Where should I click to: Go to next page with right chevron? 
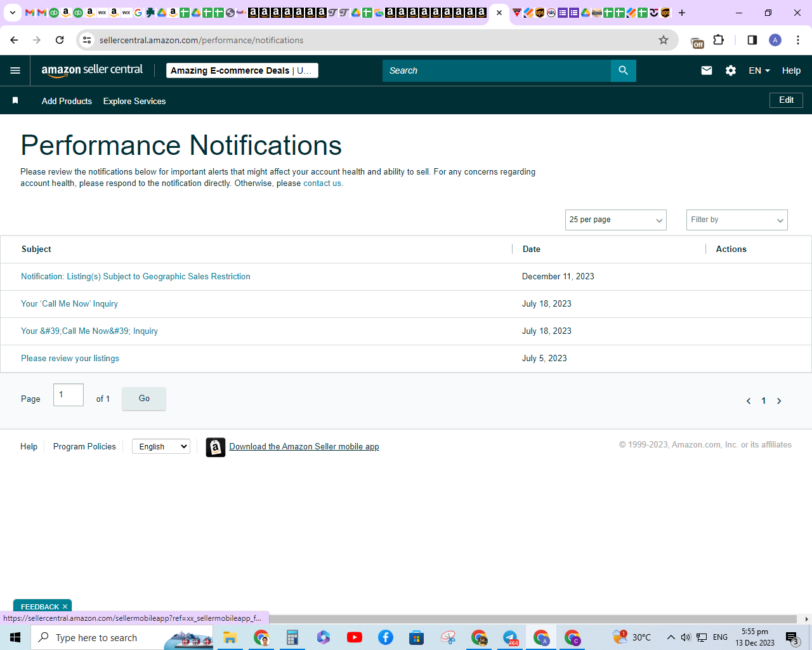tap(779, 401)
